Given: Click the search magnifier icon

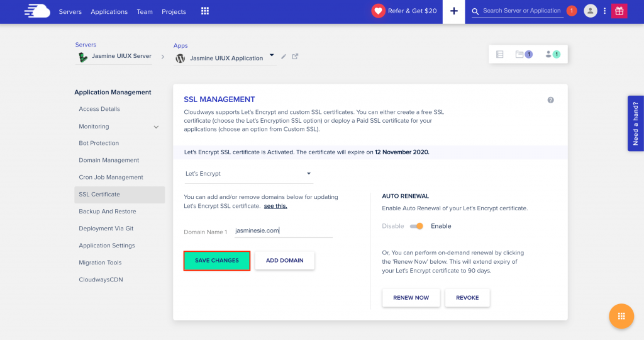Looking at the screenshot, I should [x=475, y=11].
